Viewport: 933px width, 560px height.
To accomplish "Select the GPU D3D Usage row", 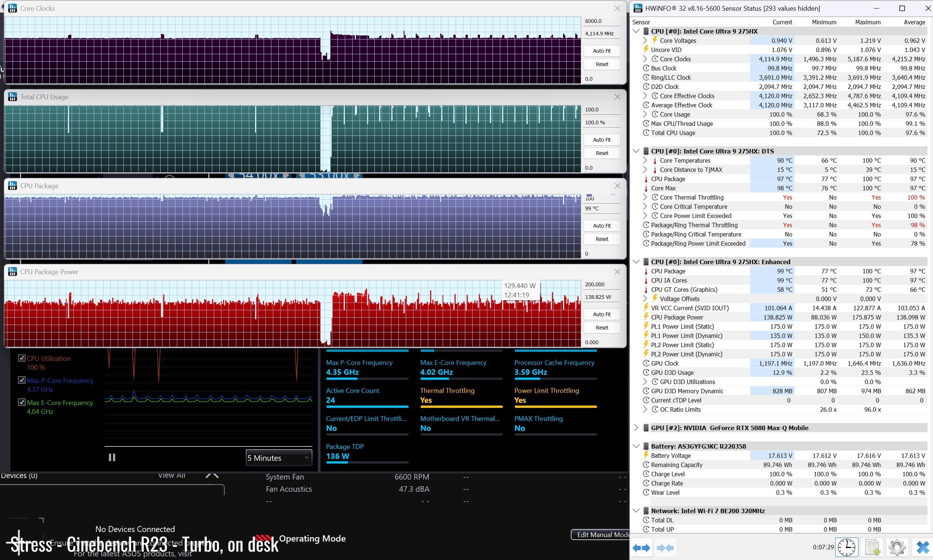I will click(x=779, y=373).
